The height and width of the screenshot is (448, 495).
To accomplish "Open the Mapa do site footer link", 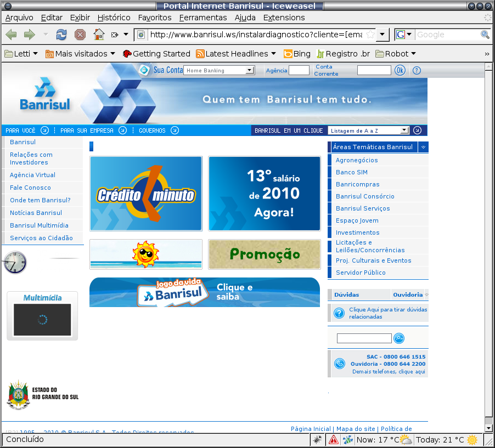I will pos(356,429).
